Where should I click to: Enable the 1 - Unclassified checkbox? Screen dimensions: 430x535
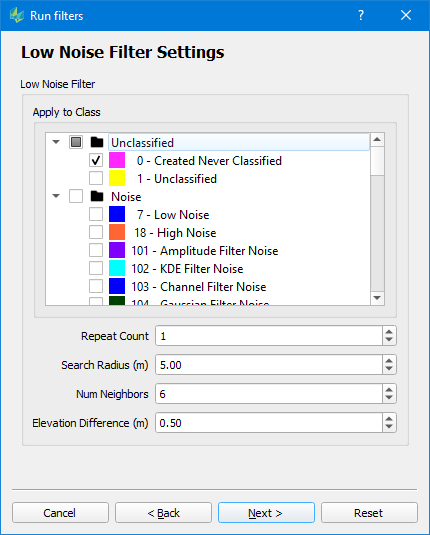[96, 178]
